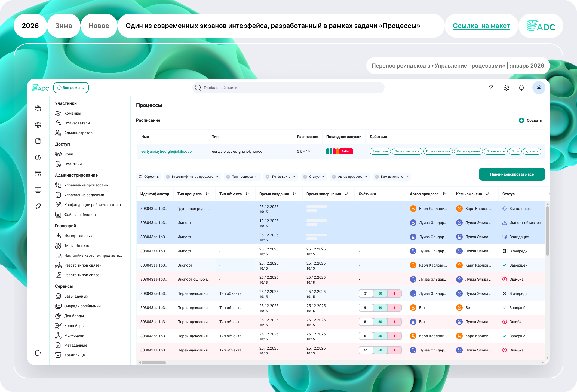577x392 pixels.
Task: Click the Логи action button
Action: pos(515,151)
